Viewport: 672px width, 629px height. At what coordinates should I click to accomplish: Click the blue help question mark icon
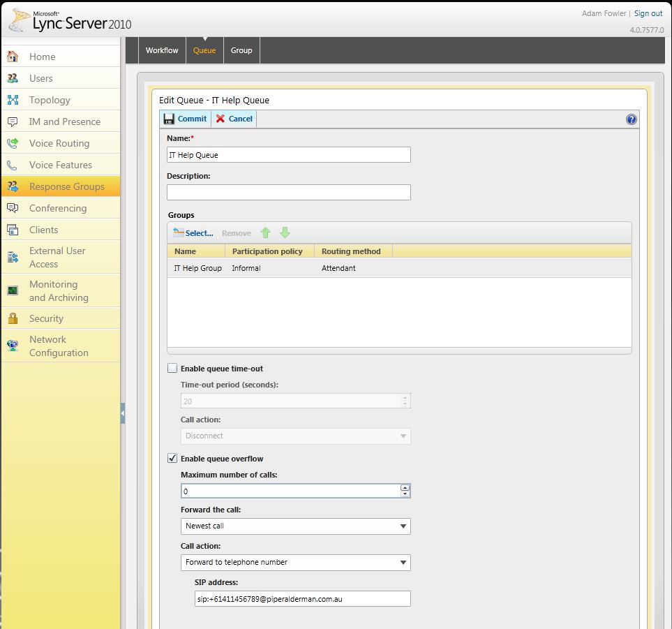[x=631, y=119]
